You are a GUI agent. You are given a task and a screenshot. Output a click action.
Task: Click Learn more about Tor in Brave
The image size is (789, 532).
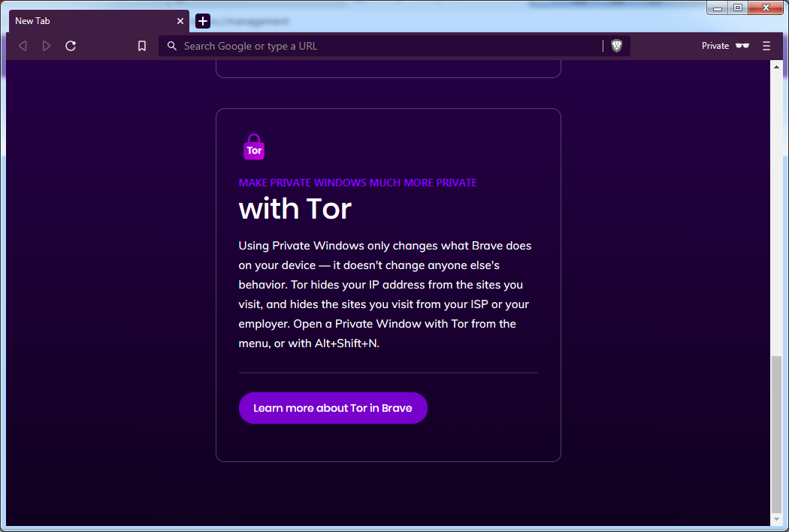point(333,408)
